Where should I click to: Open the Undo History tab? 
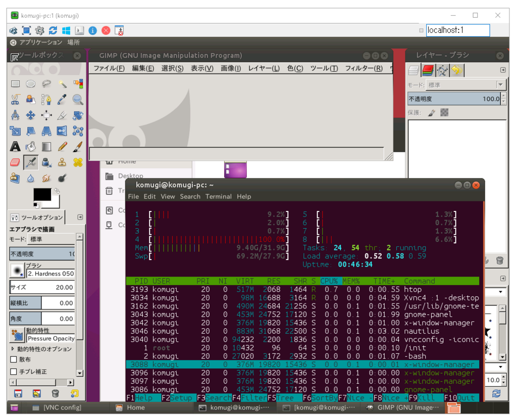456,70
